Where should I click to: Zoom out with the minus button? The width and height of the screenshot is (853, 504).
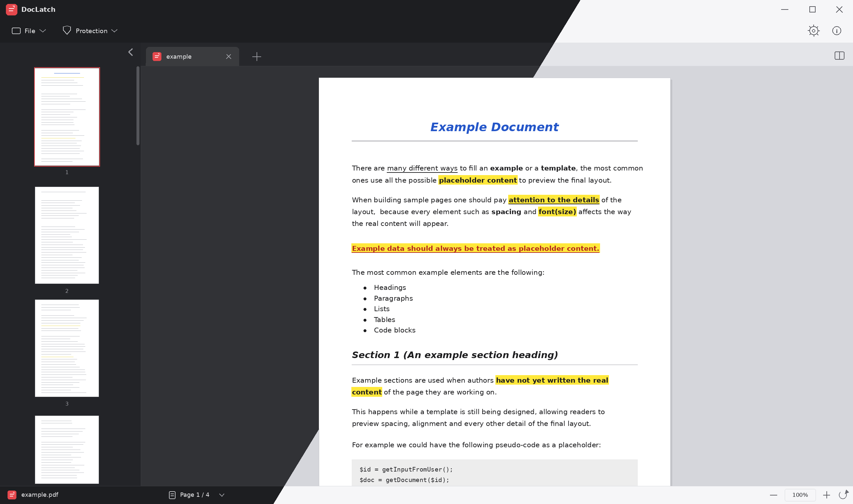(x=774, y=495)
